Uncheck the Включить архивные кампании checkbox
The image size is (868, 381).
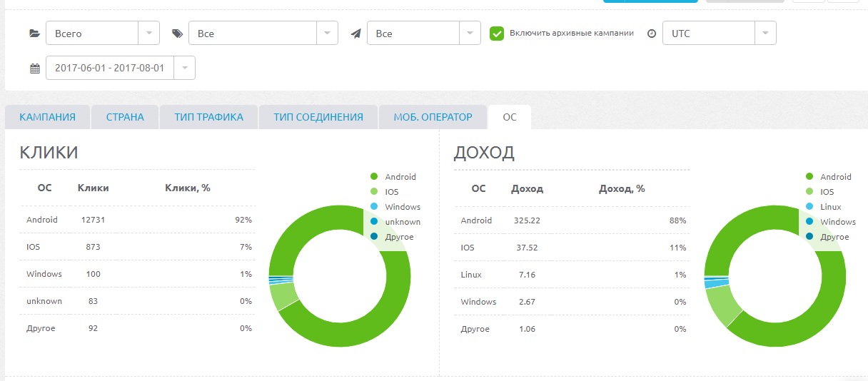click(x=497, y=33)
